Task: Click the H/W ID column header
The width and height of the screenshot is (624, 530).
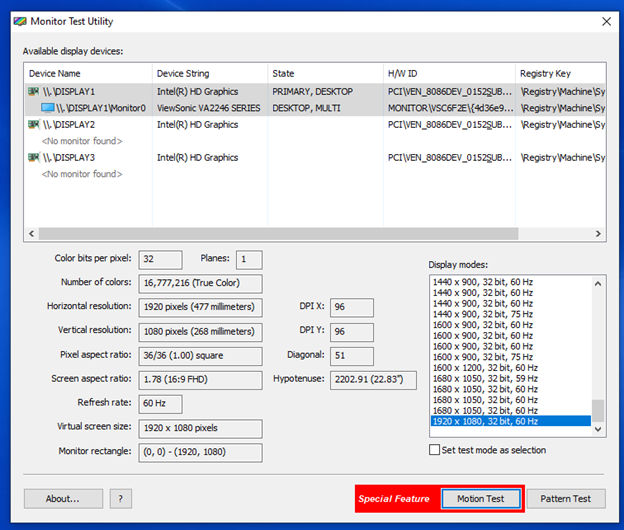Action: [446, 73]
